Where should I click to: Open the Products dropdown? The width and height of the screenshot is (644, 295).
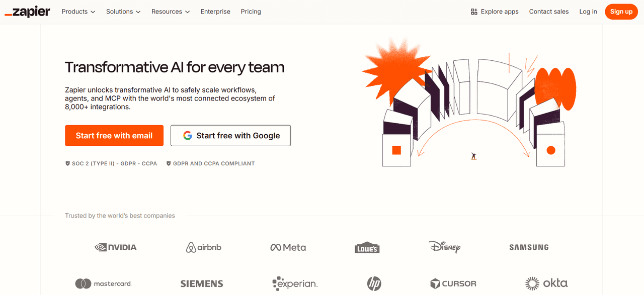[x=78, y=12]
